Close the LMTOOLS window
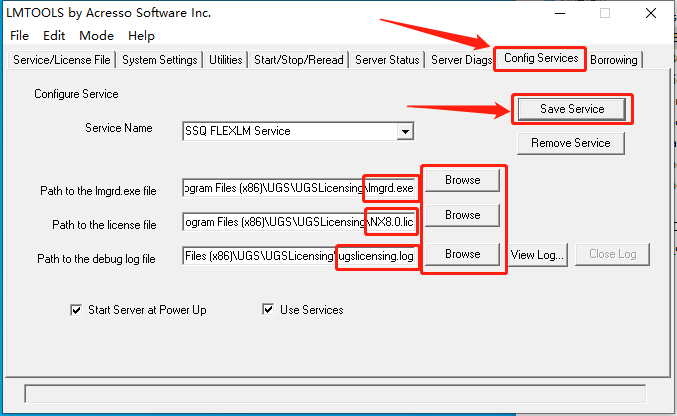The width and height of the screenshot is (677, 416). 651,13
